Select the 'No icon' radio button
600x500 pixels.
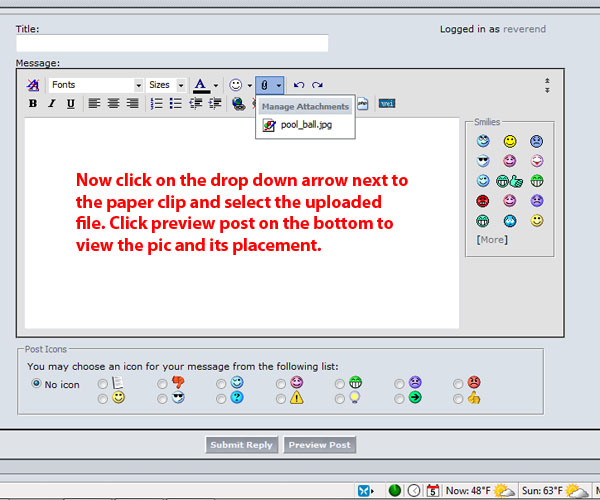(37, 383)
